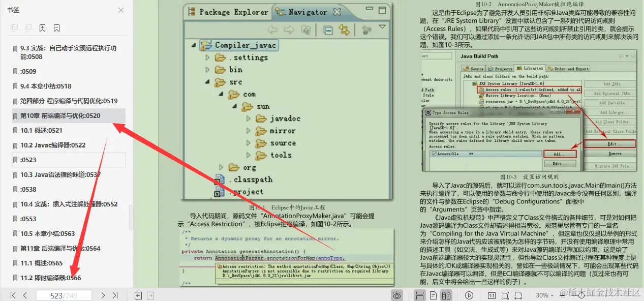The width and height of the screenshot is (644, 301).
Task: Open the bookmark labeled :0523
Action: (69, 160)
